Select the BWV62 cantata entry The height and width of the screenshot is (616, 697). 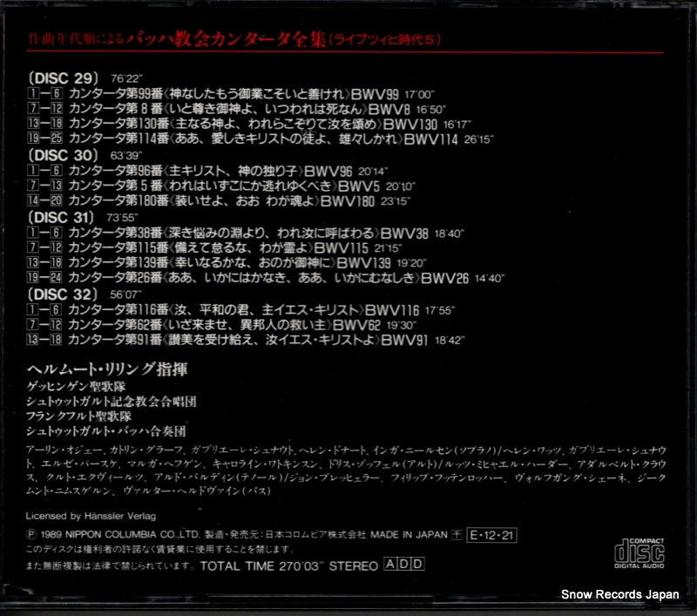click(x=221, y=325)
